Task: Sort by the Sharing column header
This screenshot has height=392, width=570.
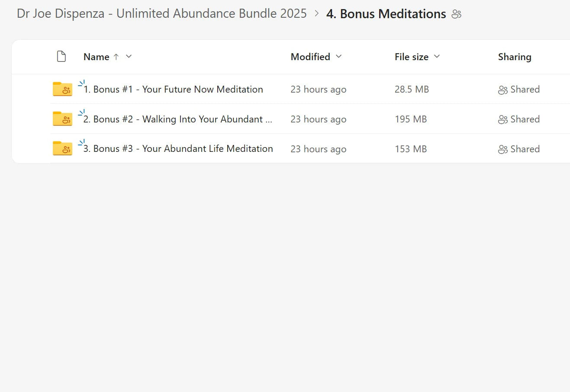Action: click(515, 57)
